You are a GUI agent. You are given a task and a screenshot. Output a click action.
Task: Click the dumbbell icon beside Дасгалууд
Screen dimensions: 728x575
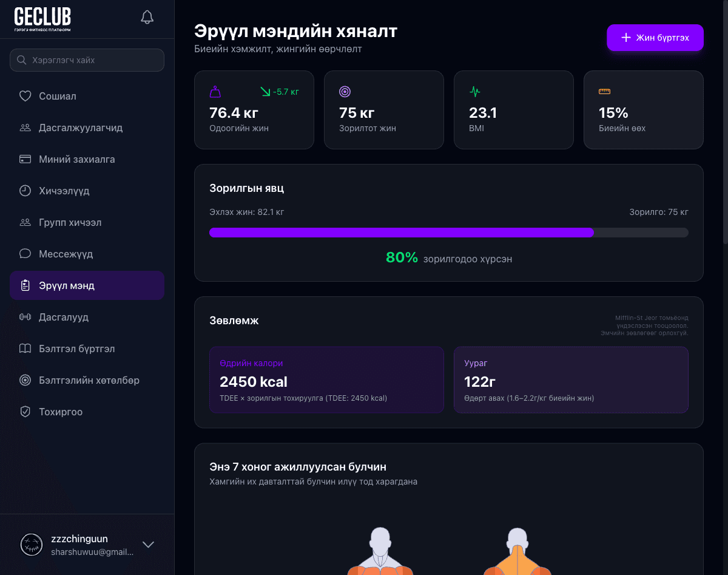[x=25, y=317]
